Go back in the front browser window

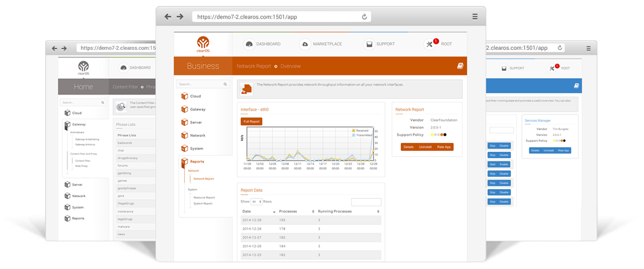(168, 17)
